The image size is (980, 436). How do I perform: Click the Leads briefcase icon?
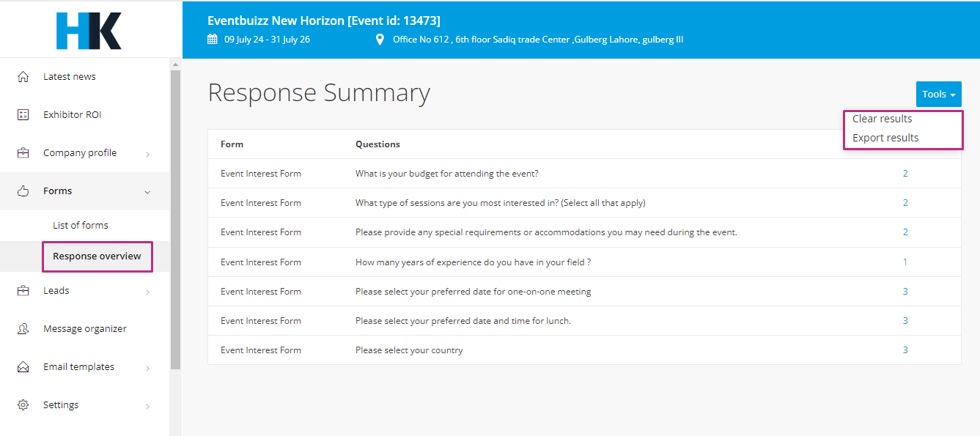(x=23, y=291)
